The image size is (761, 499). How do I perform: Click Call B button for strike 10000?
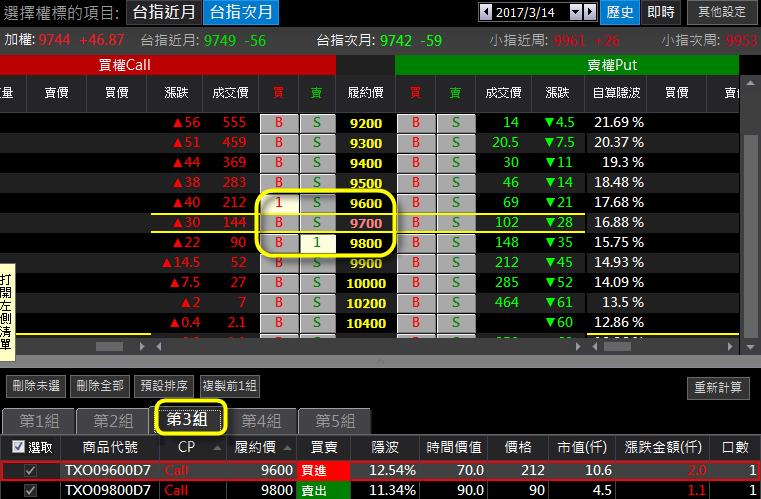click(279, 283)
